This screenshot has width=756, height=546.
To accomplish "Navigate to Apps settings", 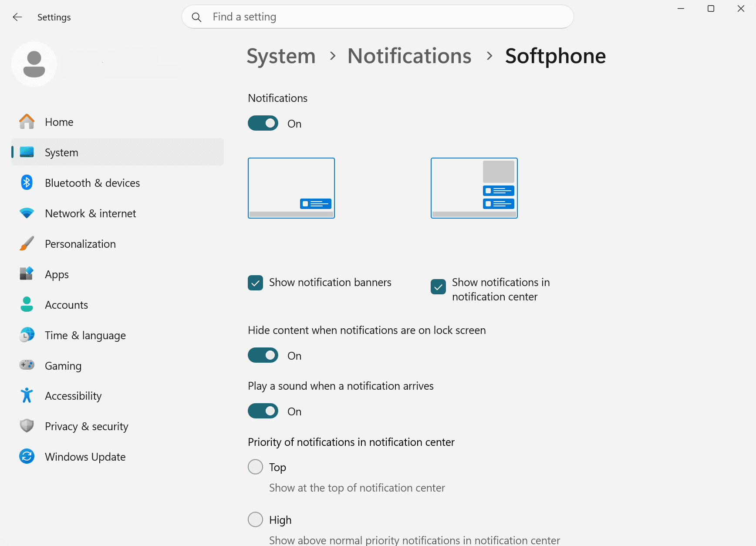I will (118, 274).
